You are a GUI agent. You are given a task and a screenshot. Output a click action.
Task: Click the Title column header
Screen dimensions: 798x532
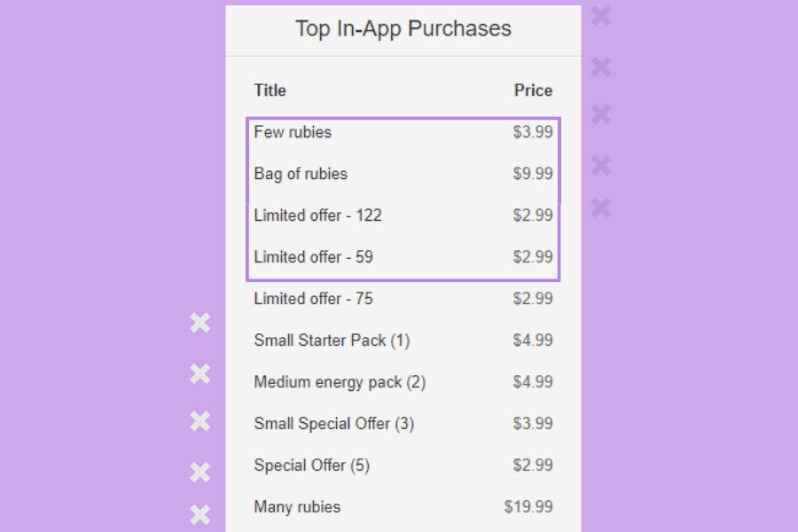pyautogui.click(x=270, y=90)
